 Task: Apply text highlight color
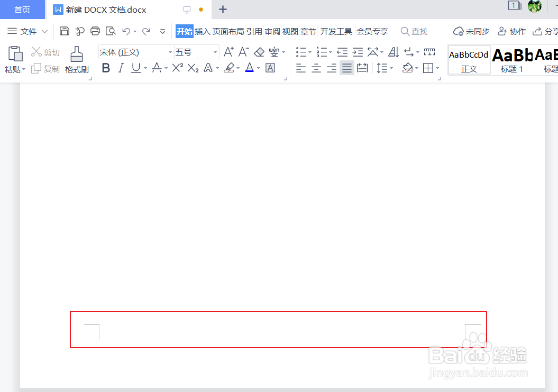[x=229, y=68]
